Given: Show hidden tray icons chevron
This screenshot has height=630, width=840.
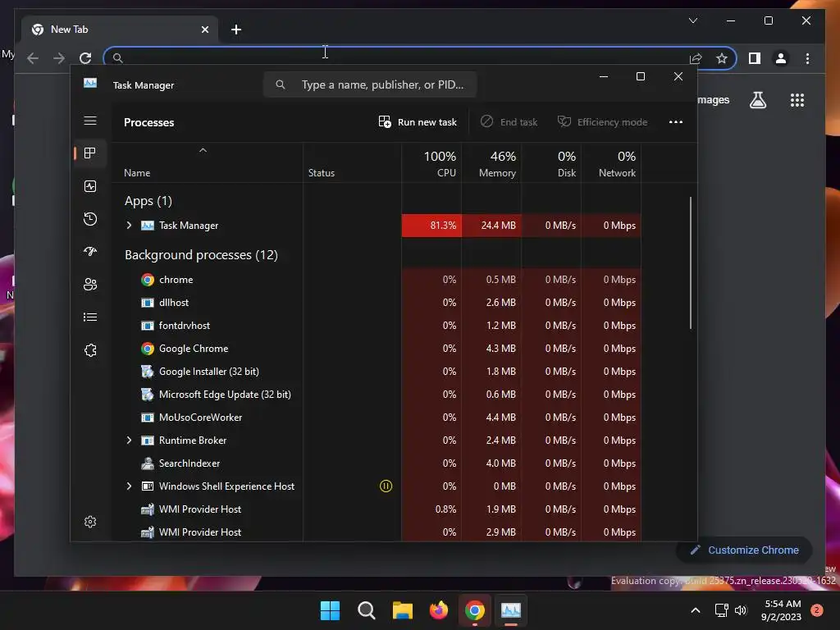Looking at the screenshot, I should coord(696,610).
